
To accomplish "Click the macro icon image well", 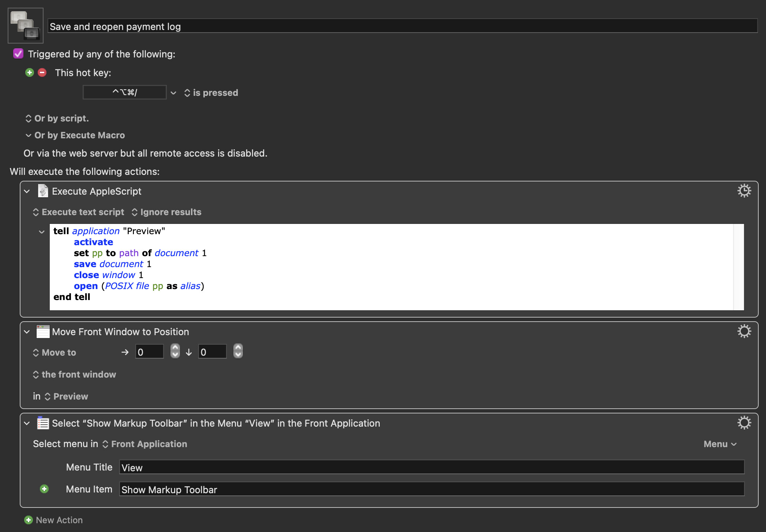I will tap(26, 26).
